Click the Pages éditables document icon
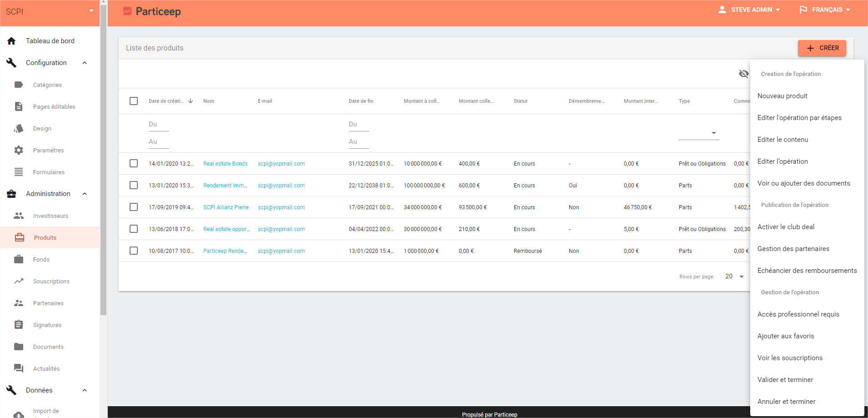This screenshot has width=868, height=418. point(19,106)
